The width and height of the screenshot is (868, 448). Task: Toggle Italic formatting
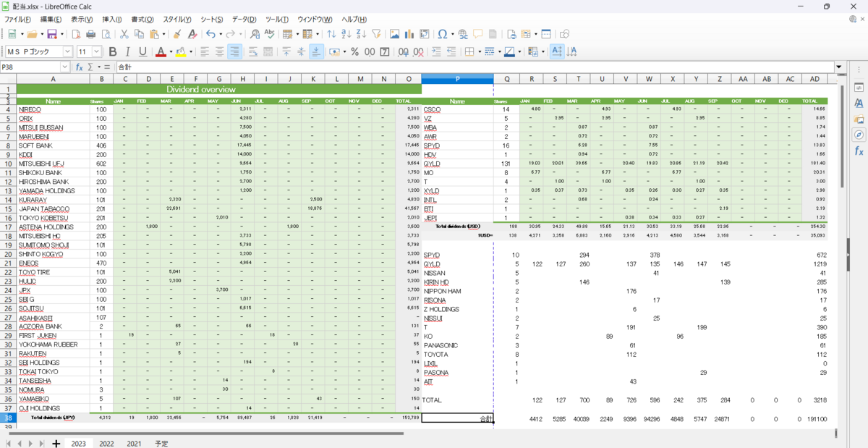(x=128, y=51)
